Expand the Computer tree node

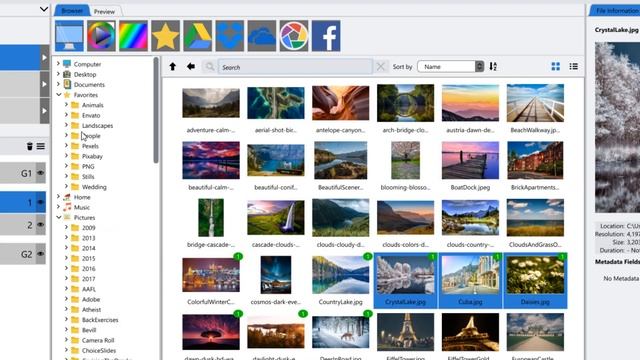[x=58, y=64]
